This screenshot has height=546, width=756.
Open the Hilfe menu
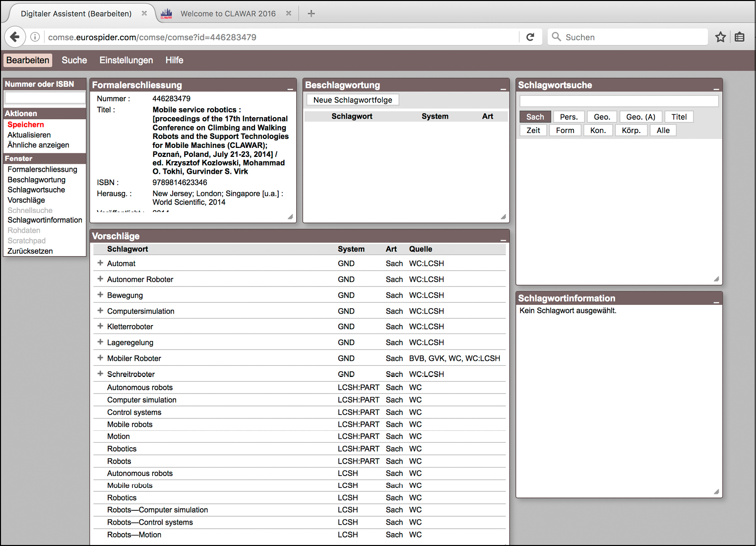click(174, 60)
